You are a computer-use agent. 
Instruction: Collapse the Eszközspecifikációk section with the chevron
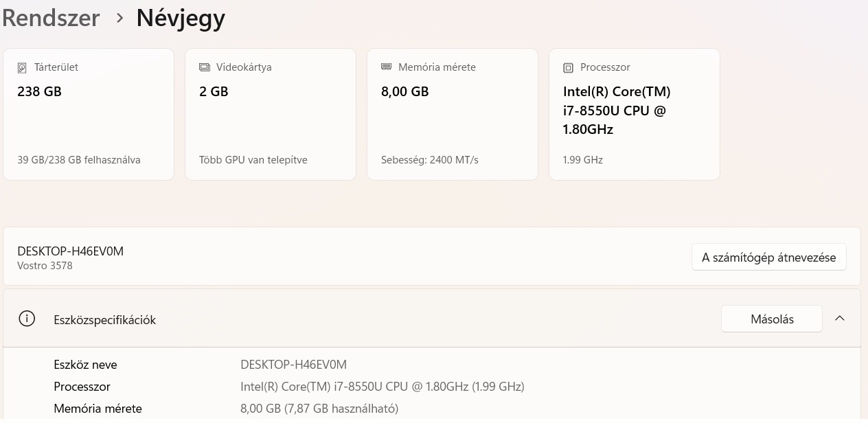pos(839,319)
